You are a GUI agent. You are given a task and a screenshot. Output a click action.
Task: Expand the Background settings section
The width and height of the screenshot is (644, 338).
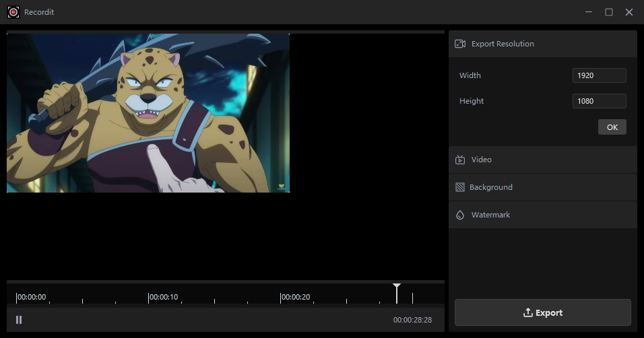[x=542, y=188]
